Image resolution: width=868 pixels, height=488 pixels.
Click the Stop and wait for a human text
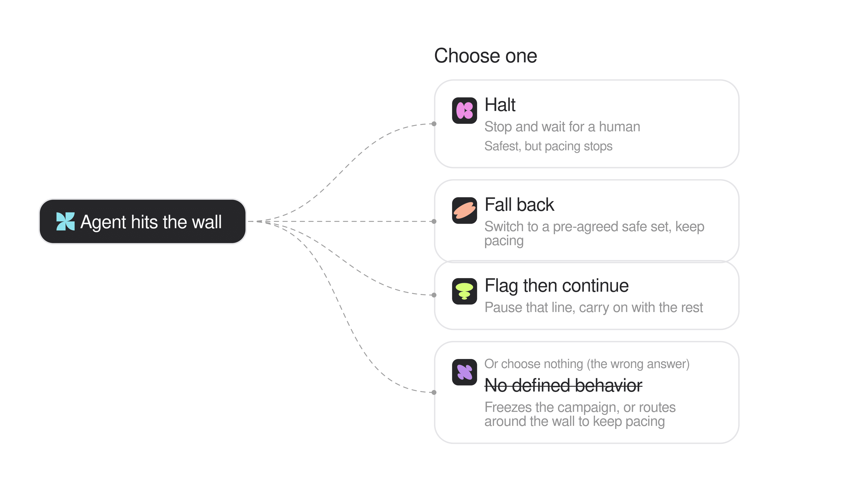[562, 127]
